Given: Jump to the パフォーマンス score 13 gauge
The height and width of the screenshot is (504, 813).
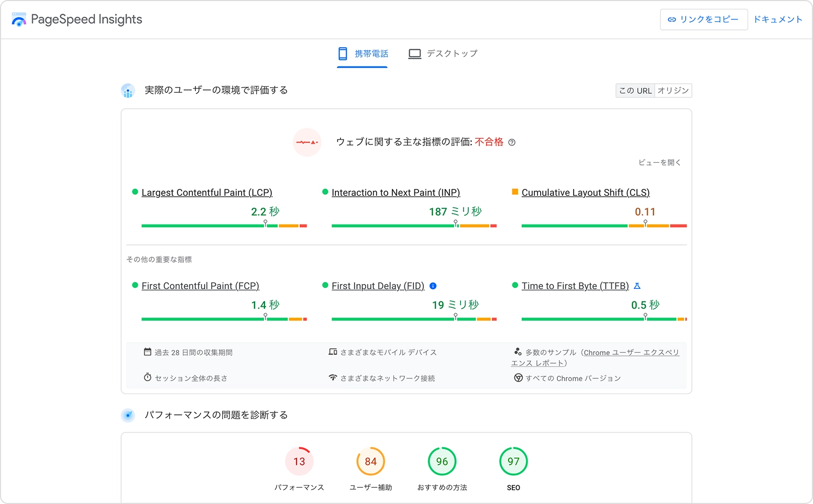Looking at the screenshot, I should 299,462.
